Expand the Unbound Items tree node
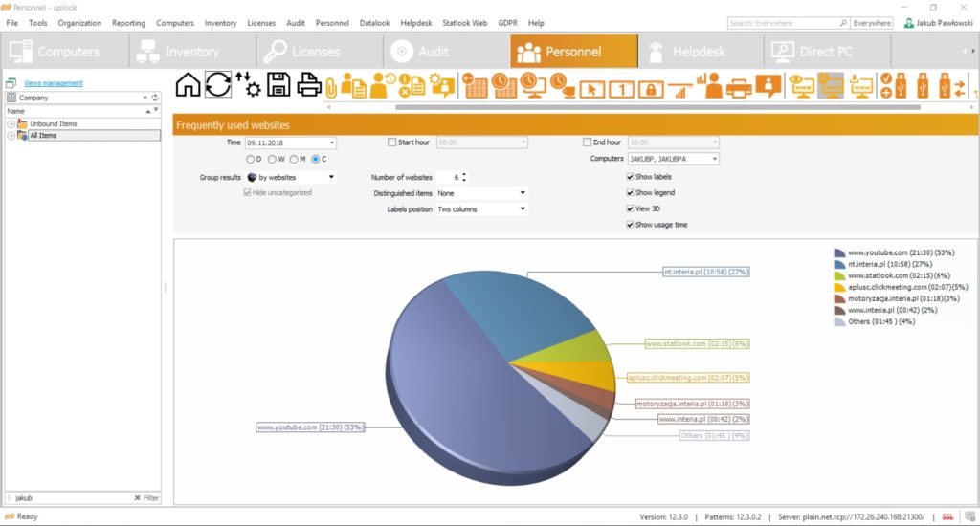980x526 pixels. [x=11, y=124]
